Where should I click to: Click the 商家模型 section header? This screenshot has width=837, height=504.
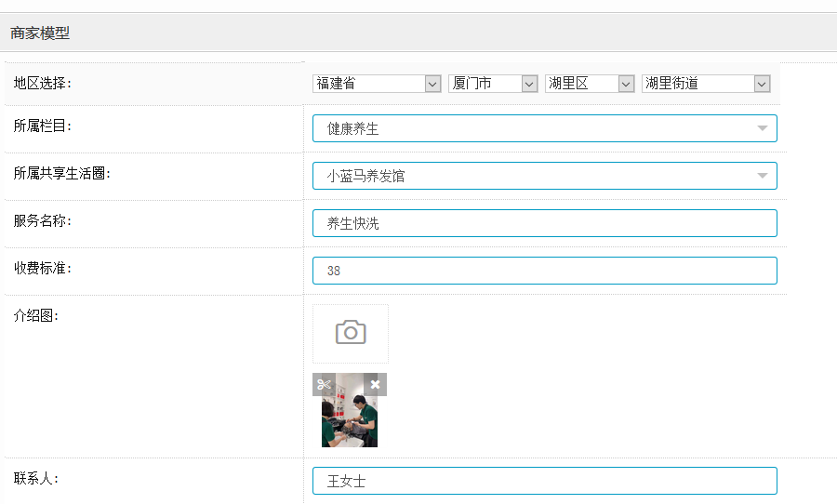pyautogui.click(x=40, y=33)
